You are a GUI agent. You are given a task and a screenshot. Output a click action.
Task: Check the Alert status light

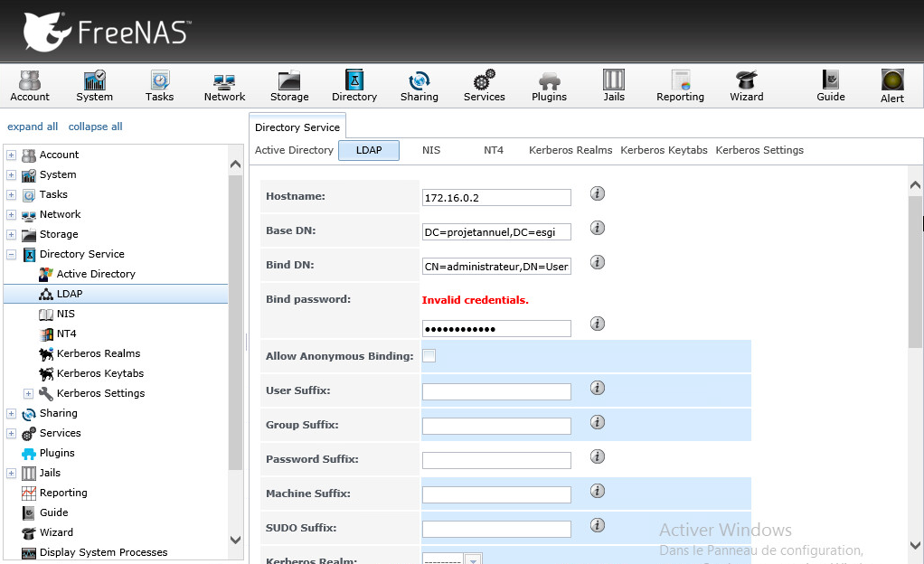[892, 86]
